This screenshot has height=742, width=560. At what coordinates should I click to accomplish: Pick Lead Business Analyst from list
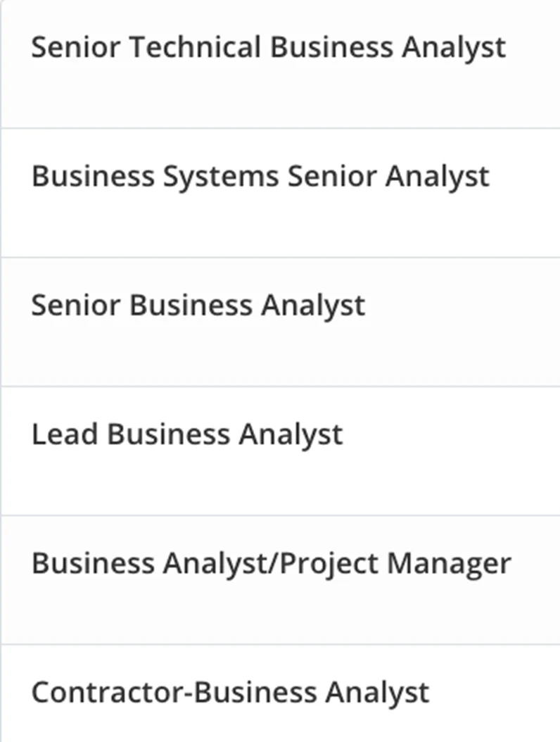coord(186,434)
